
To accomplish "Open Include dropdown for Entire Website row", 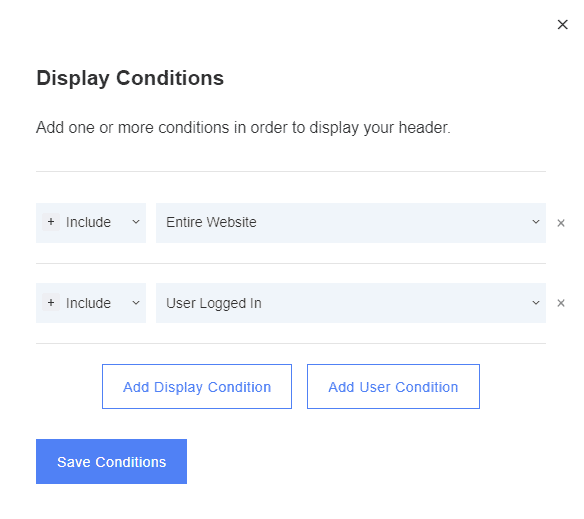I will point(91,223).
